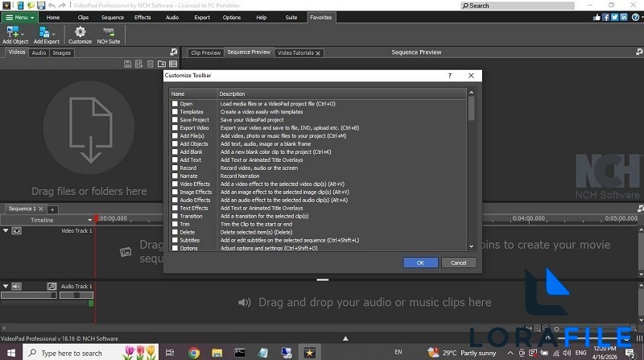This screenshot has width=644, height=360.
Task: Launch the NCH Suite icon
Action: 109,31
